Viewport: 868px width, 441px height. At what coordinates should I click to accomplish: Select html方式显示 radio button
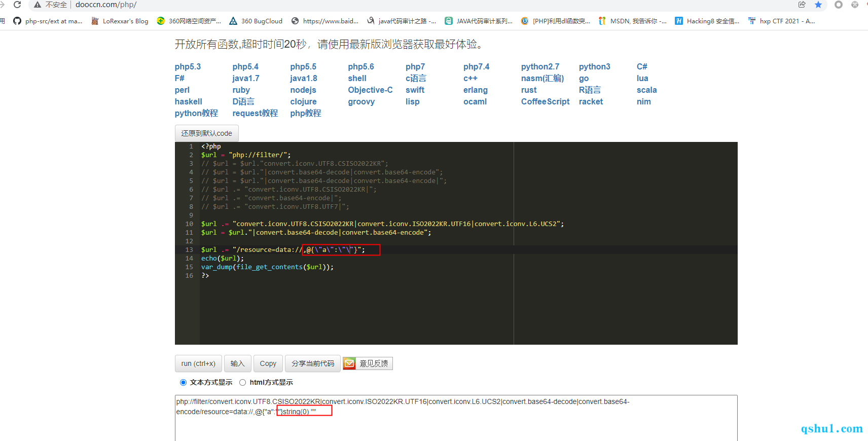point(242,382)
